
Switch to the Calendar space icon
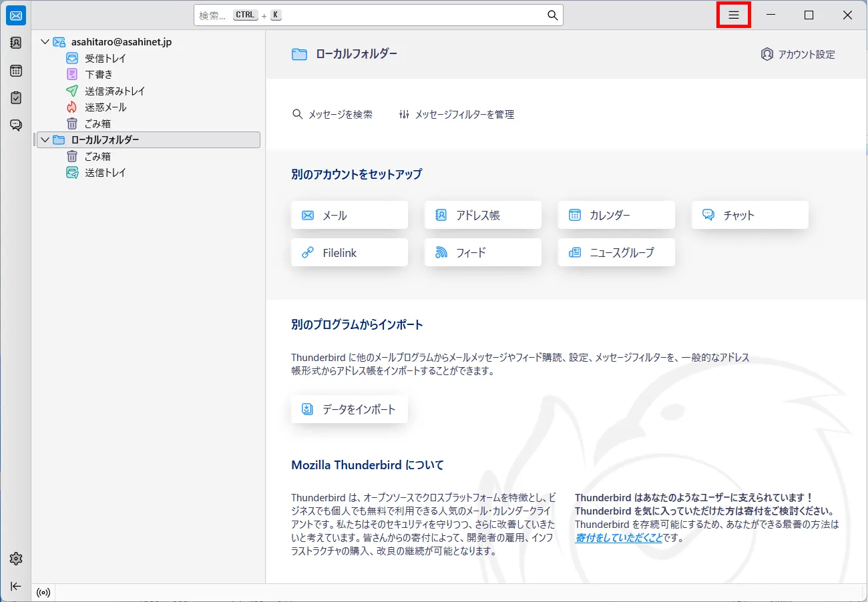(16, 71)
